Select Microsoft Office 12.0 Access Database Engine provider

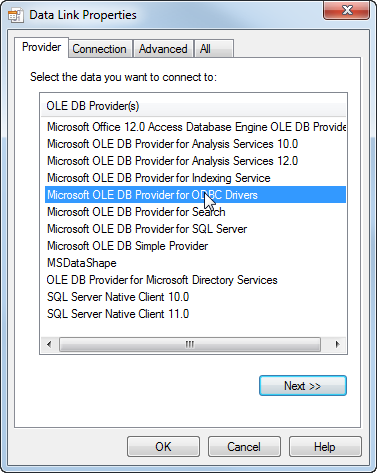196,127
